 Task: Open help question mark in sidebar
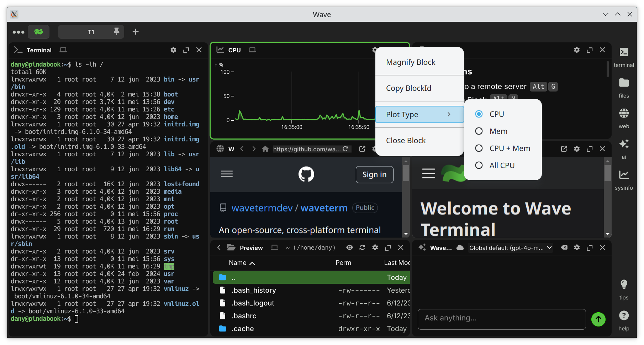click(x=624, y=320)
